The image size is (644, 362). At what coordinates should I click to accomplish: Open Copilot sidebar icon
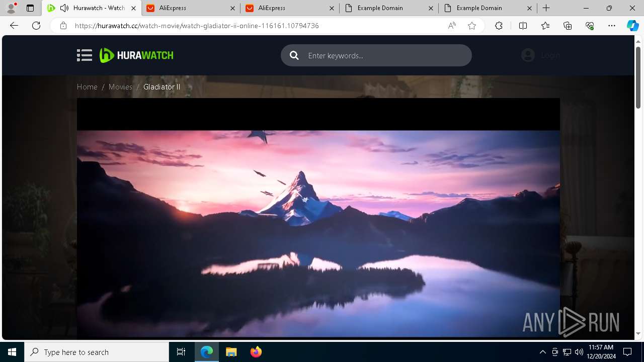[x=632, y=26]
